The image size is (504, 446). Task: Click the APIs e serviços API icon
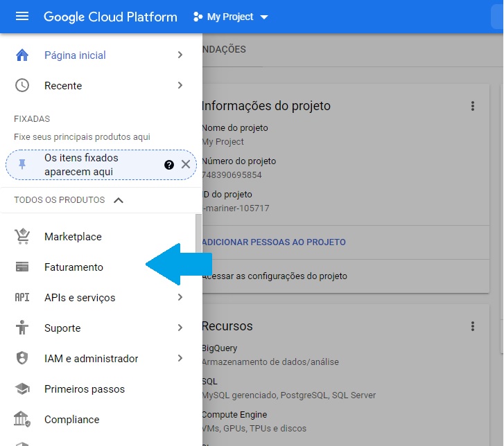pyautogui.click(x=22, y=298)
